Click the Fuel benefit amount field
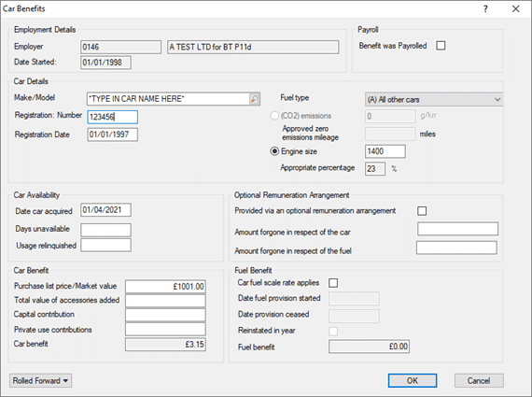532x397 pixels. click(x=370, y=347)
